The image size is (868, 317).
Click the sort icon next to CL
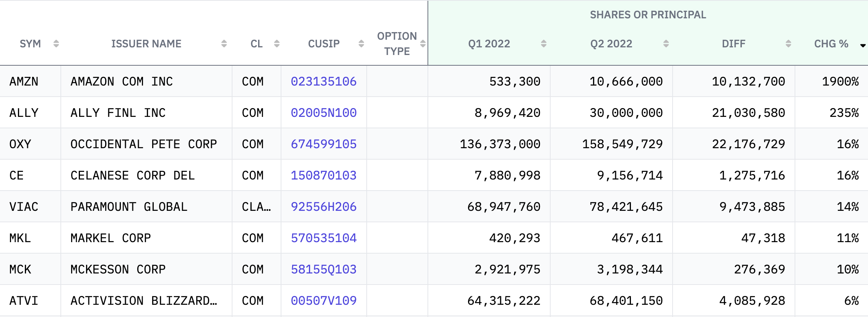point(277,44)
